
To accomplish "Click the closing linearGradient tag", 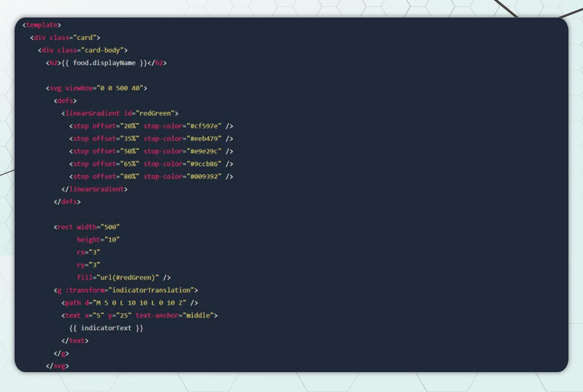I will [95, 189].
